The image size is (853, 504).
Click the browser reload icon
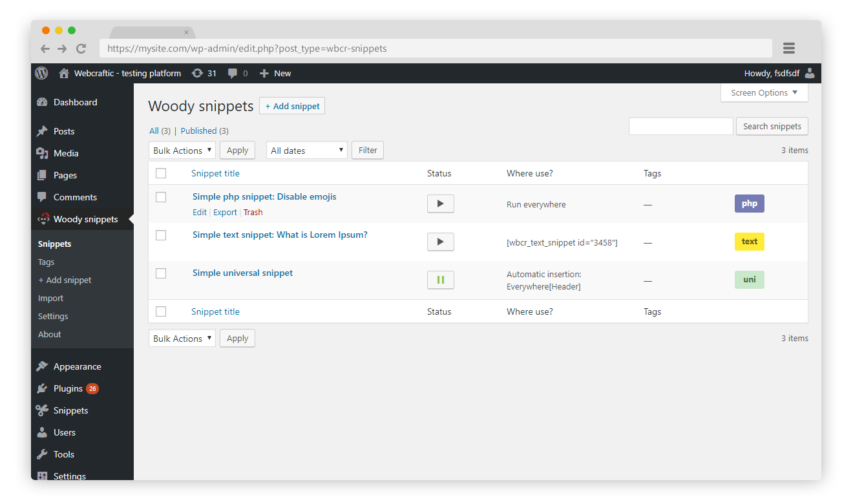81,48
